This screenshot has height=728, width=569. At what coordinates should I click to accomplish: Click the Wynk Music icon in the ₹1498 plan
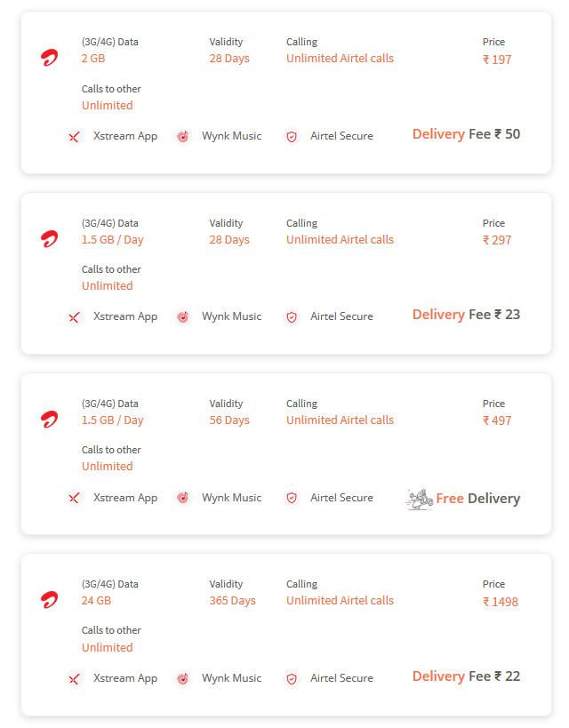coord(183,679)
